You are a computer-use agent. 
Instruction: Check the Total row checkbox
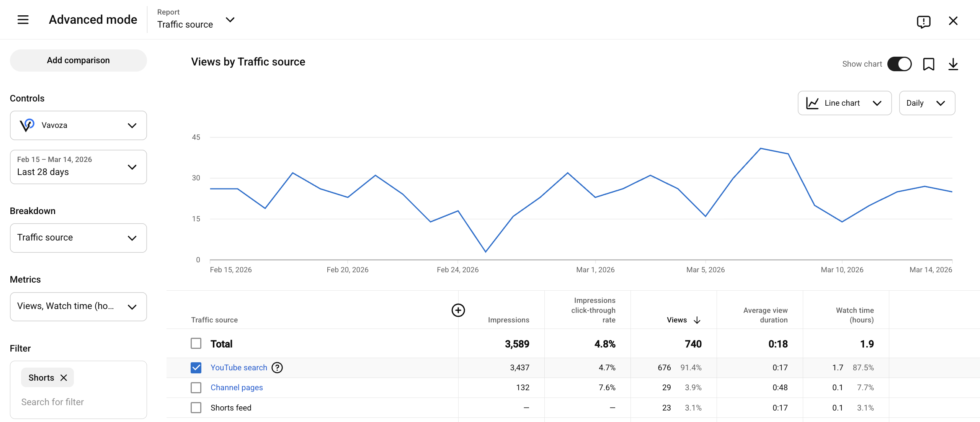(196, 343)
